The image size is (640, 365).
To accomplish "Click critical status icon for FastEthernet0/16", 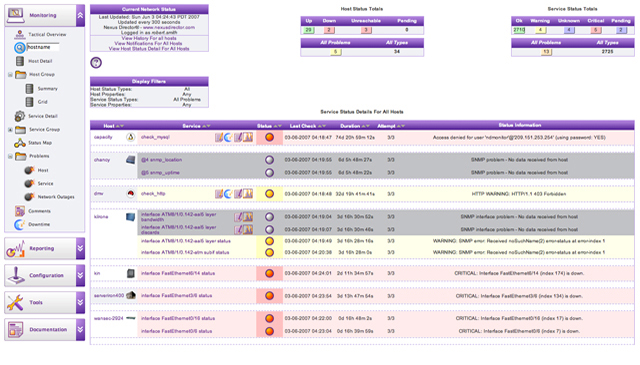I will [269, 318].
